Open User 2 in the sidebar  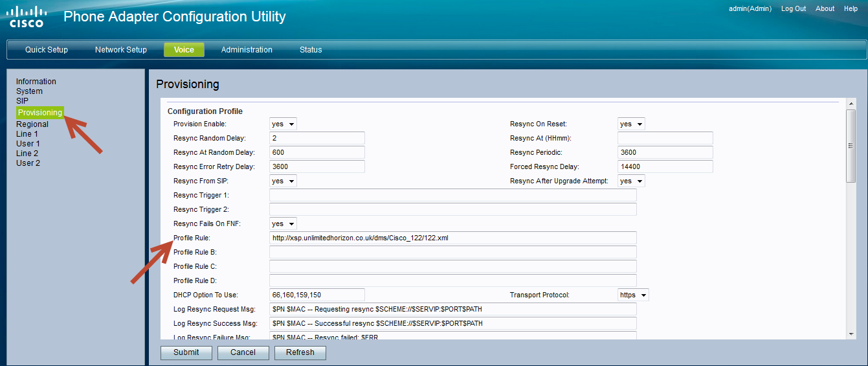point(28,163)
